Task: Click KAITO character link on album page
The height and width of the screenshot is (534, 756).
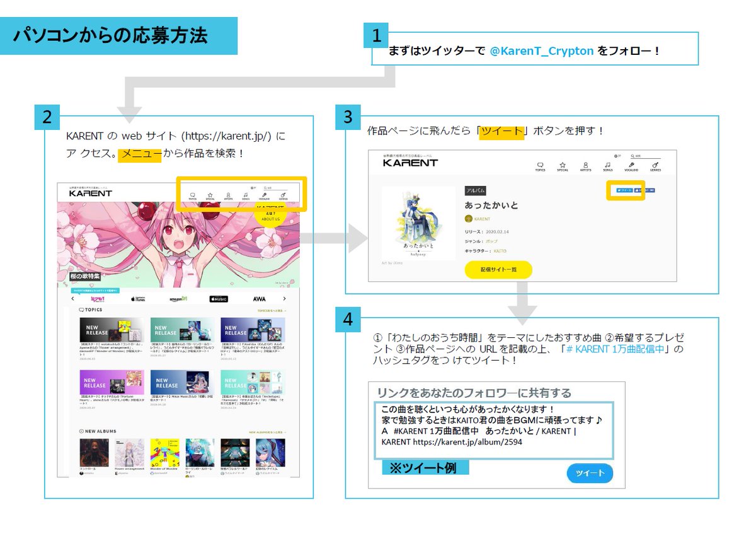Action: point(501,251)
